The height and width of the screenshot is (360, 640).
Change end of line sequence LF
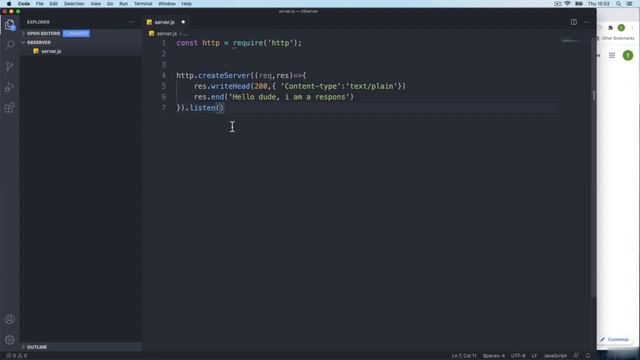(x=534, y=356)
